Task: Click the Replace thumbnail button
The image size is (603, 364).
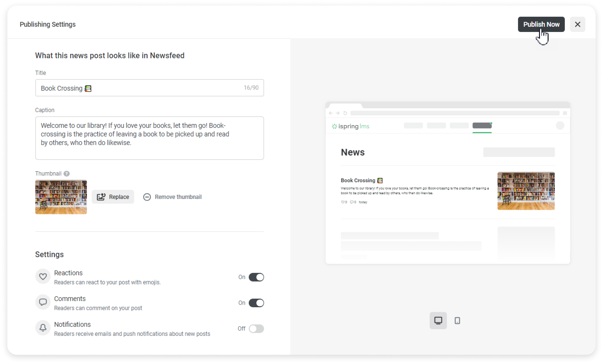Action: pyautogui.click(x=113, y=197)
